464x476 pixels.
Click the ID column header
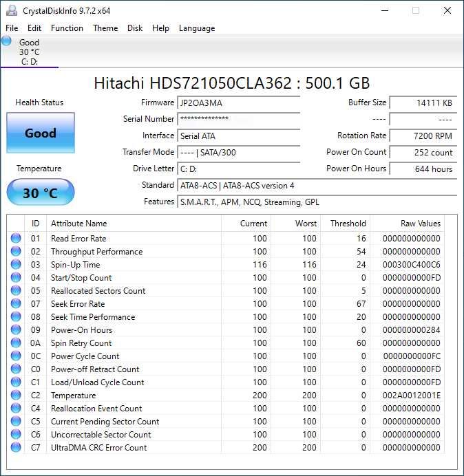[36, 224]
